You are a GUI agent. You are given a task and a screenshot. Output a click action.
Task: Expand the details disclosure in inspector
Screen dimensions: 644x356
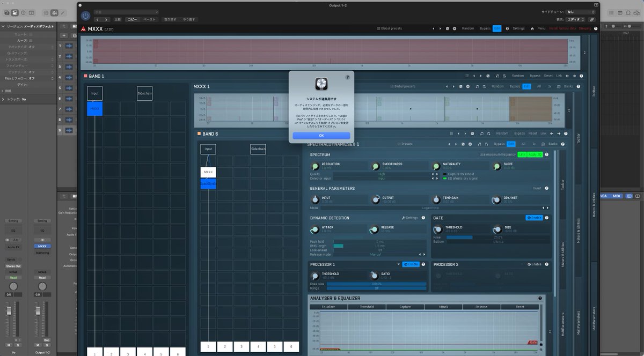click(x=3, y=91)
